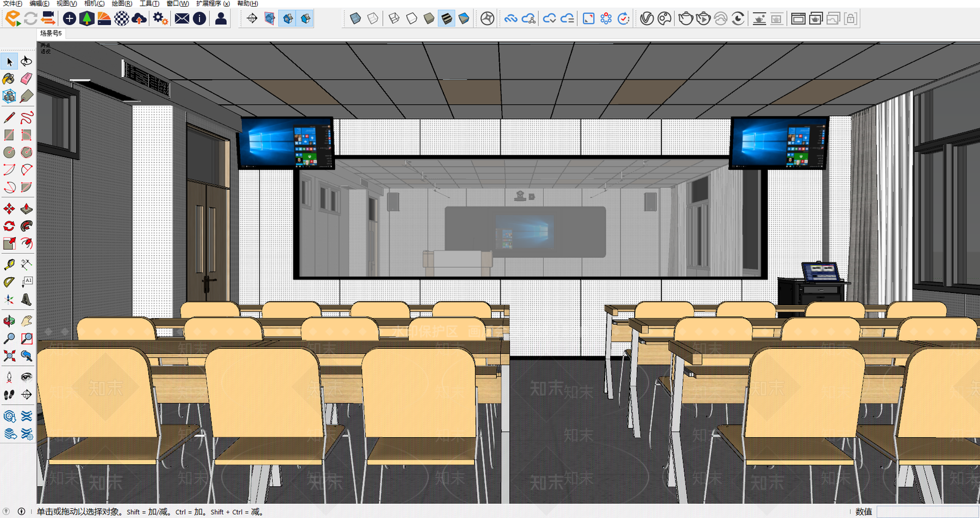
Task: Select the arrow Select tool
Action: point(9,61)
